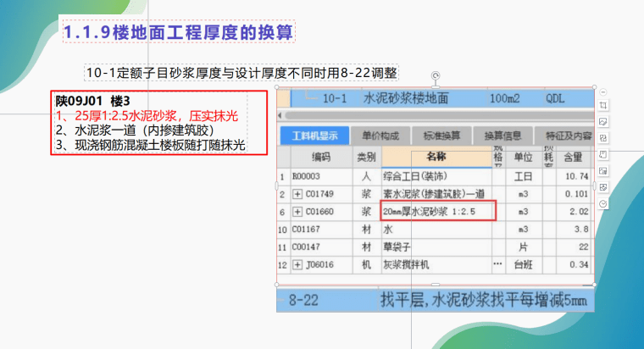Image resolution: width=644 pixels, height=349 pixels.
Task: Click the rotation handle above the selected picture
Action: [436, 75]
